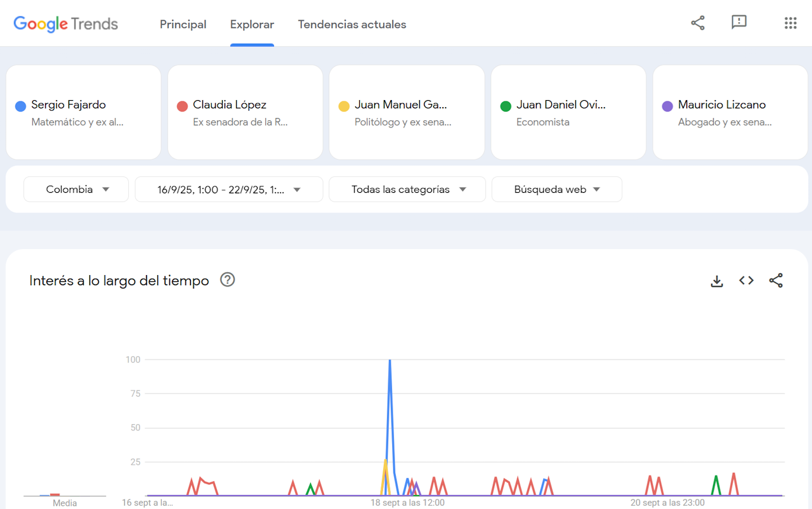Go to the Principal tab
The image size is (812, 509).
click(183, 25)
